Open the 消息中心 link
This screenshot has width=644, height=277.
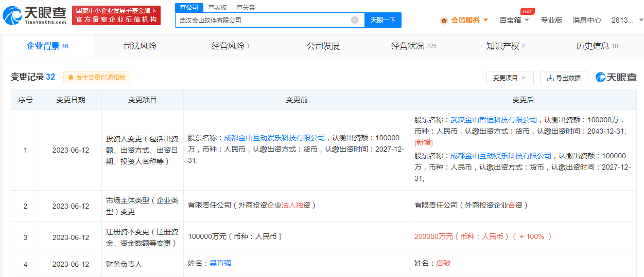click(x=587, y=20)
